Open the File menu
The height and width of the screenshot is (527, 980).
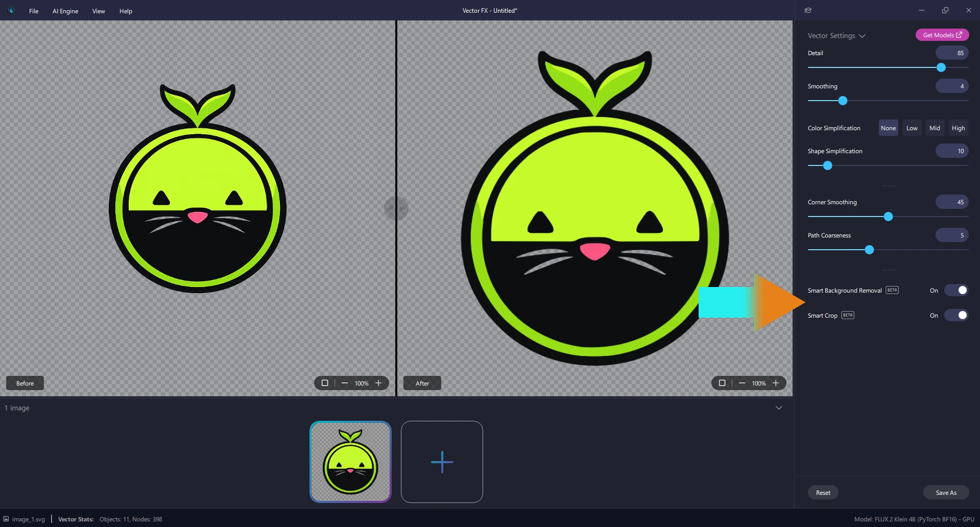click(34, 11)
